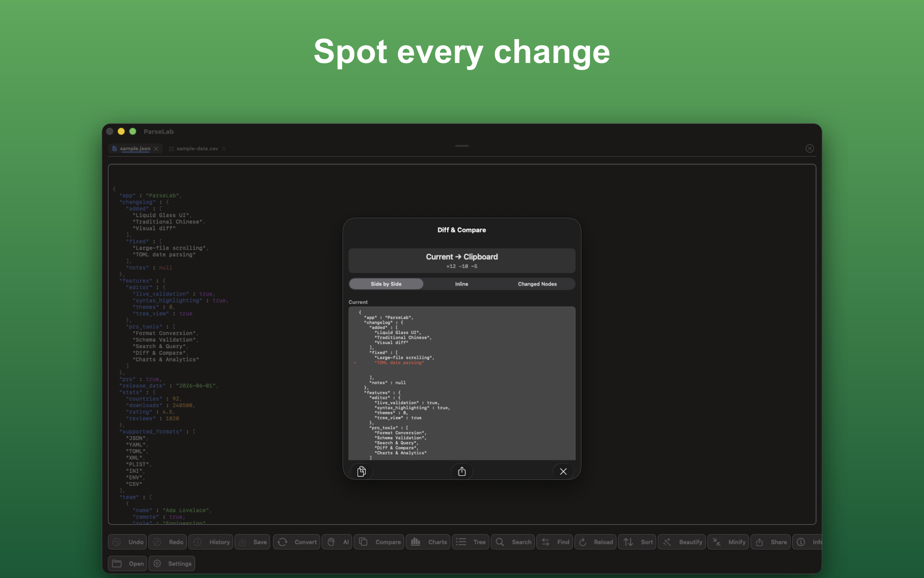Click the circled X icon at tab bar right

click(809, 148)
